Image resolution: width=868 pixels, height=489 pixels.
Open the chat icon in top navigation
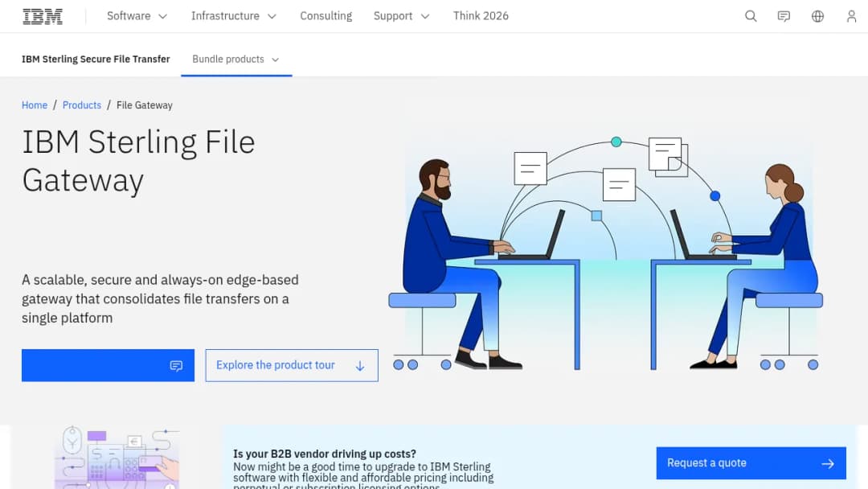coord(784,16)
